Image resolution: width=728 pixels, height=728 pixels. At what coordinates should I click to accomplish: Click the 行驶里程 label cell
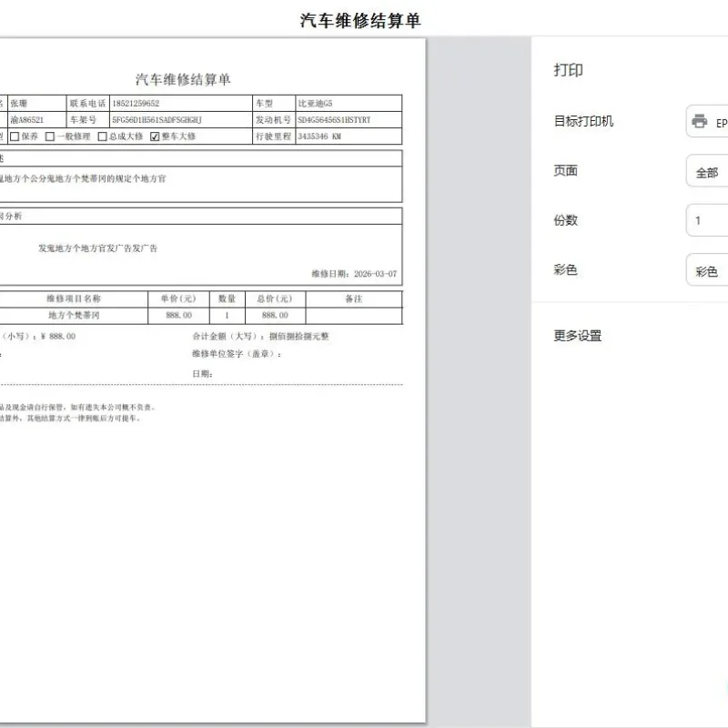[274, 136]
